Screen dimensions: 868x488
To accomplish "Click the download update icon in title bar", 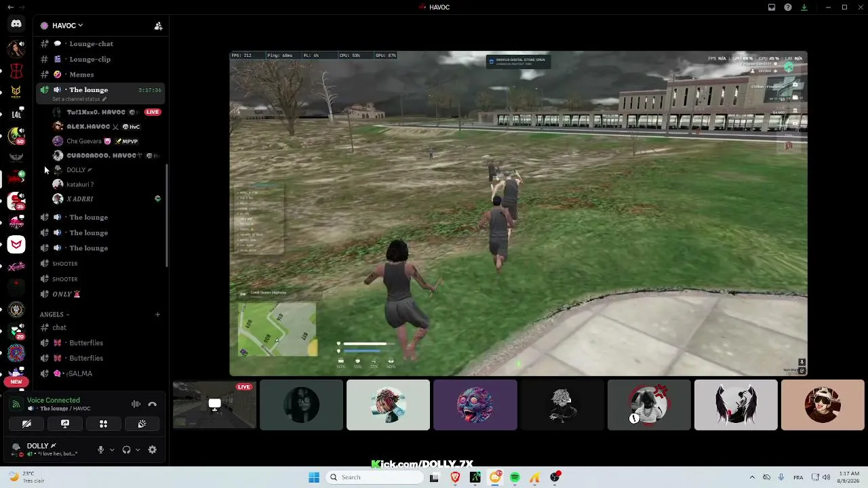I will 804,7.
